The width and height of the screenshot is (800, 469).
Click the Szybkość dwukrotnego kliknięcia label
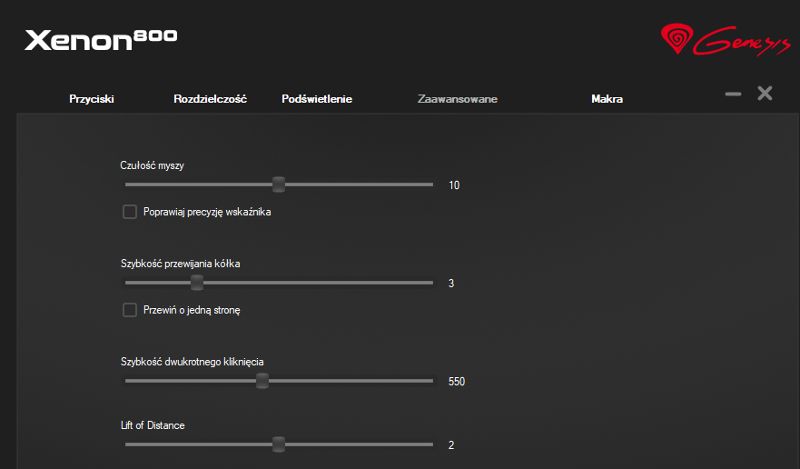coord(192,361)
